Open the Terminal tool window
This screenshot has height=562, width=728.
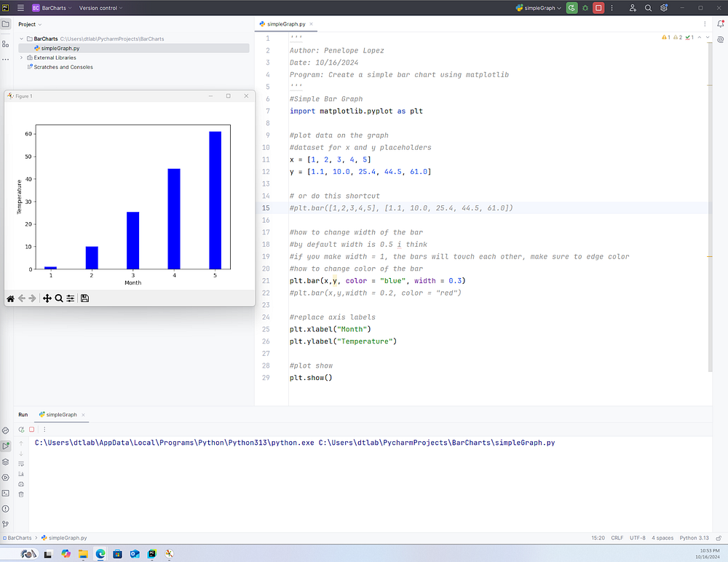click(x=6, y=494)
